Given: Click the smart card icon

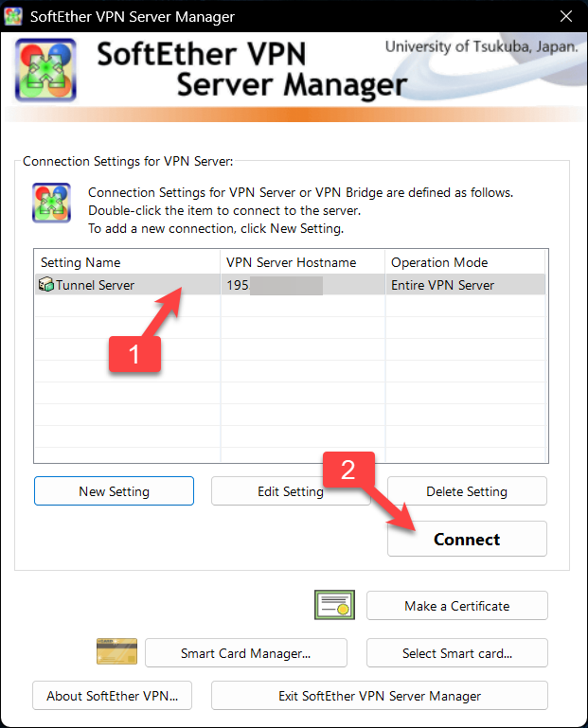Looking at the screenshot, I should coord(116,651).
